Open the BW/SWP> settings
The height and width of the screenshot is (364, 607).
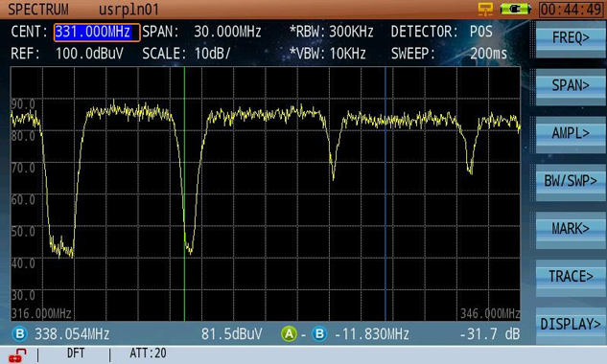[x=571, y=182]
